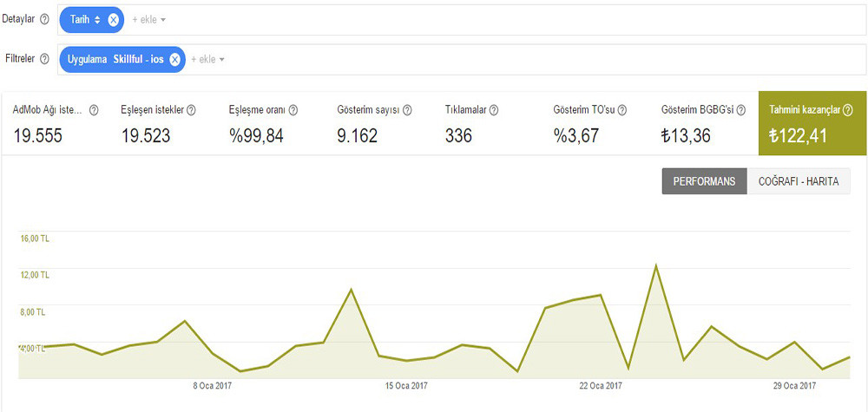Open the + ekle dropdown in Filtreler row
This screenshot has height=412, width=868.
(x=207, y=59)
